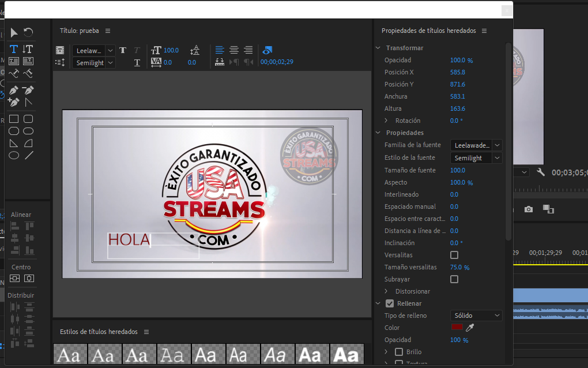Toggle underline in the title toolbar
The height and width of the screenshot is (368, 588).
click(x=137, y=63)
